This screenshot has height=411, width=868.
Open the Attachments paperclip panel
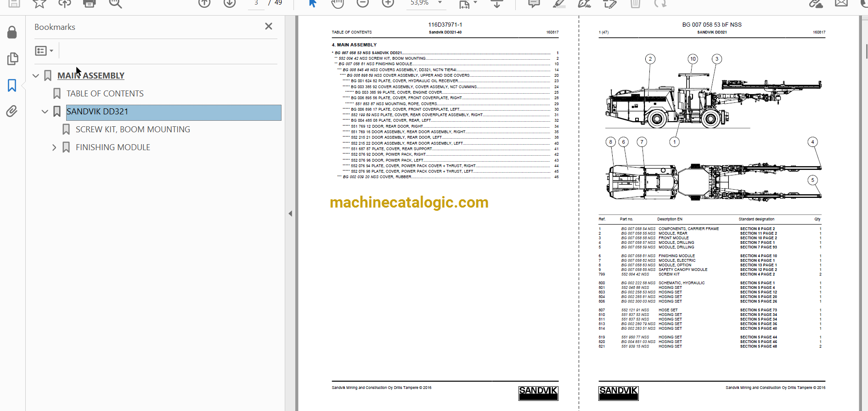click(x=12, y=111)
